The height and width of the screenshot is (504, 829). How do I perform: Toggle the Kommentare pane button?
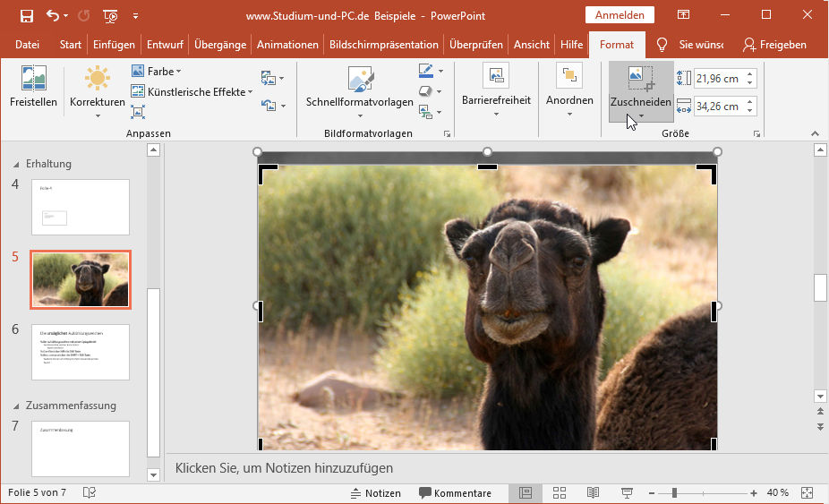[x=455, y=493]
